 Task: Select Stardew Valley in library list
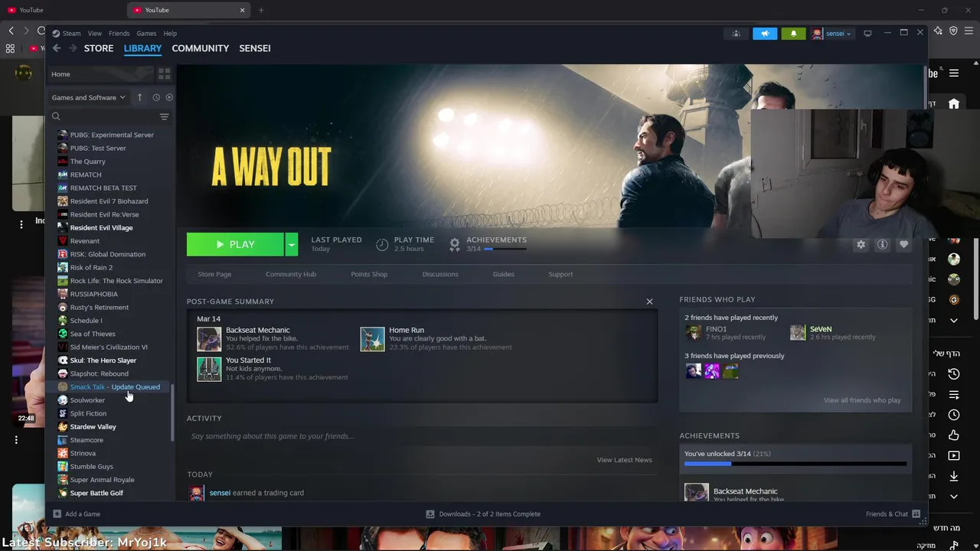point(93,426)
